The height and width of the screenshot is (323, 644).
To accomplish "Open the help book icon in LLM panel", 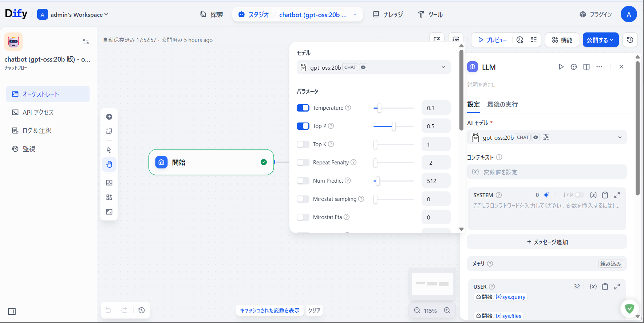I will tap(586, 67).
